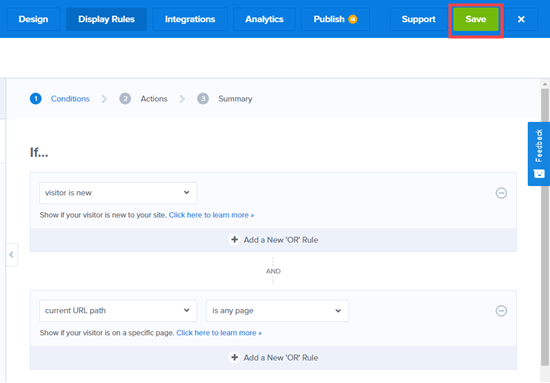Open the 'visitor is new' dropdown
The image size is (550, 383).
118,193
